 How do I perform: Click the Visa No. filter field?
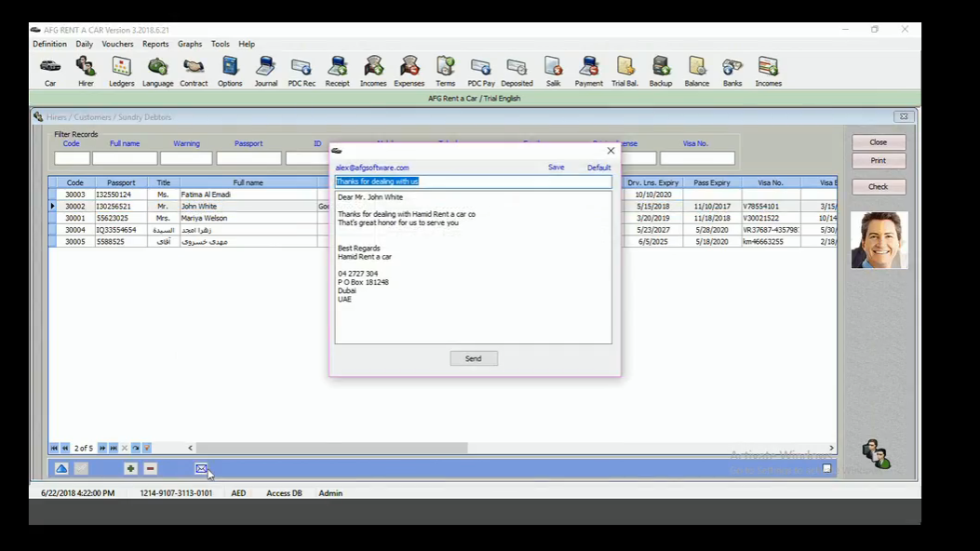[697, 158]
